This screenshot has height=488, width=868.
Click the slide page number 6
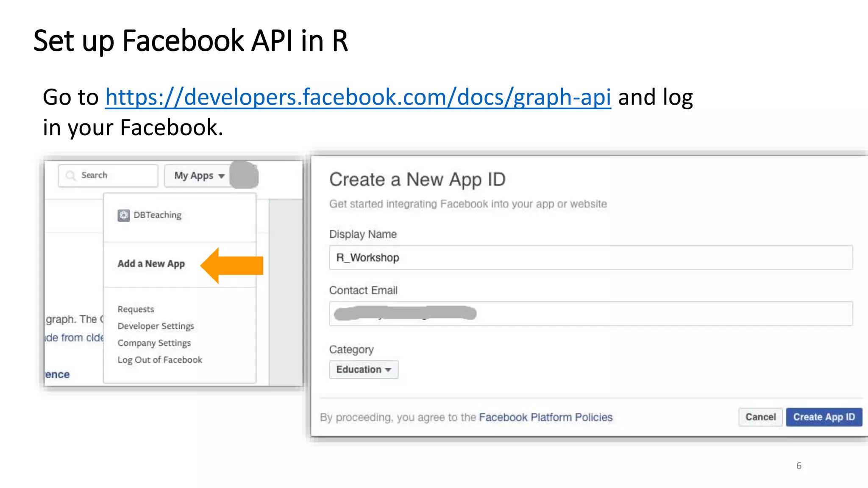(x=799, y=466)
